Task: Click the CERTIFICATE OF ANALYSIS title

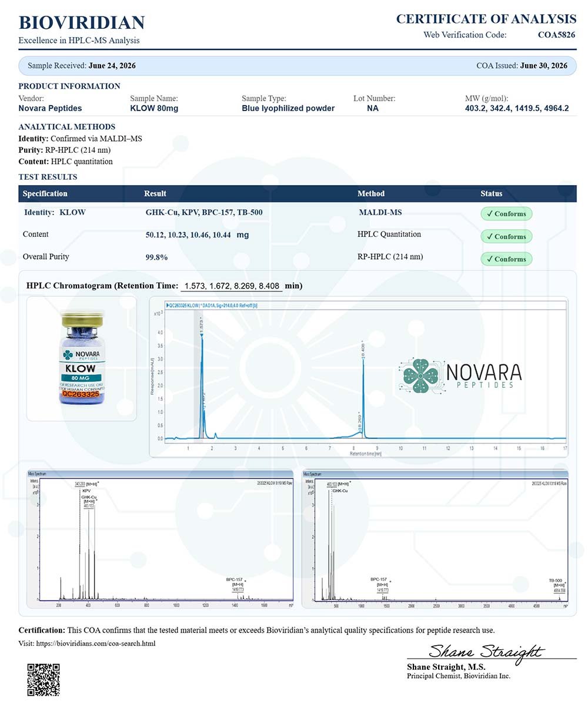Action: click(x=486, y=19)
